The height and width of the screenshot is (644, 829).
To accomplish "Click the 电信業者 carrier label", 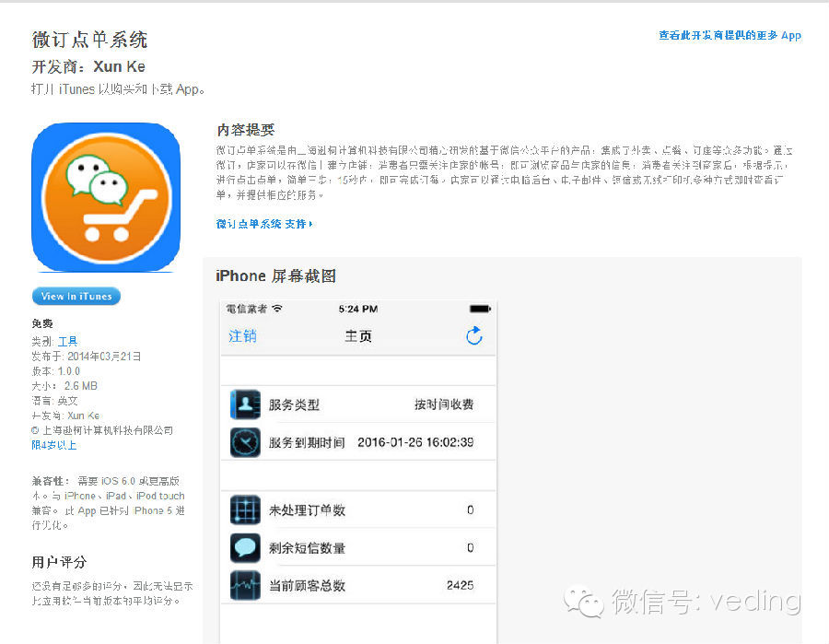I will pyautogui.click(x=246, y=309).
